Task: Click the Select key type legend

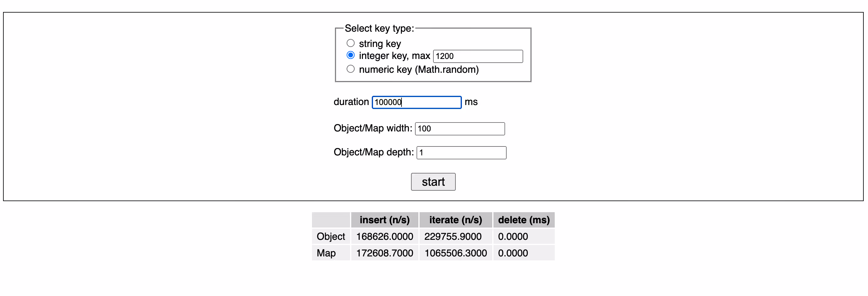Action: [x=379, y=28]
